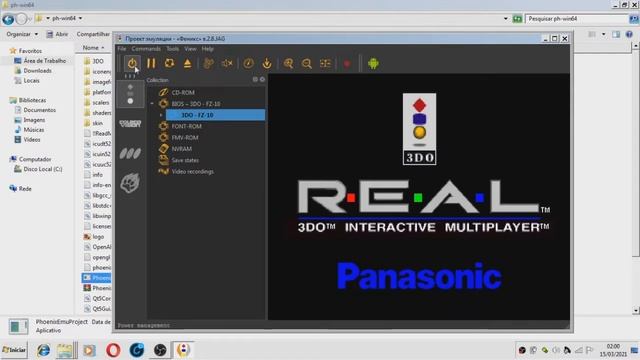Viewport: 640px width, 360px height.
Task: Open the ph-win64 address bar dropdown arrow
Action: pyautogui.click(x=506, y=18)
